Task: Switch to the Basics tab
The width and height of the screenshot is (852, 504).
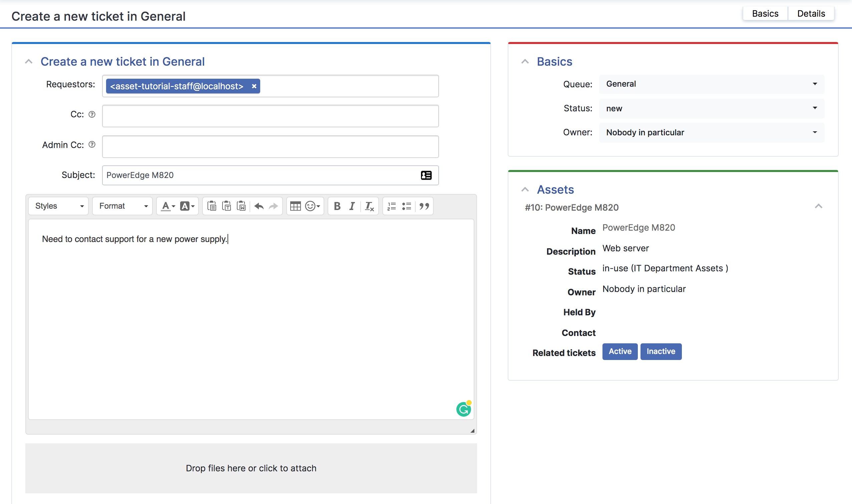Action: coord(765,13)
